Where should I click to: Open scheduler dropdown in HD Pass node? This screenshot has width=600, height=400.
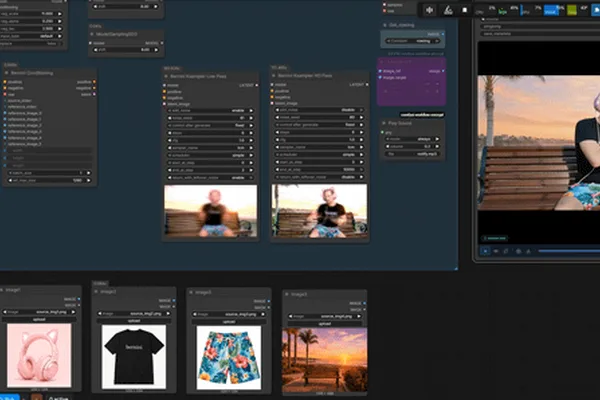[x=319, y=155]
